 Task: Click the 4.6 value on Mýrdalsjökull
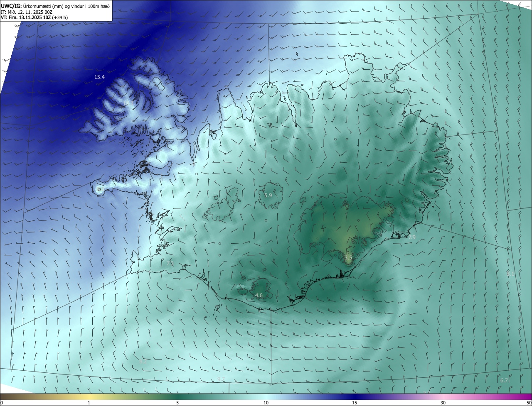pos(259,296)
